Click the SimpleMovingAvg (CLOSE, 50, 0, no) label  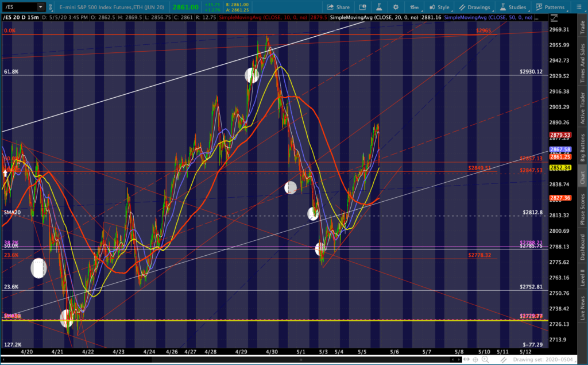488,18
